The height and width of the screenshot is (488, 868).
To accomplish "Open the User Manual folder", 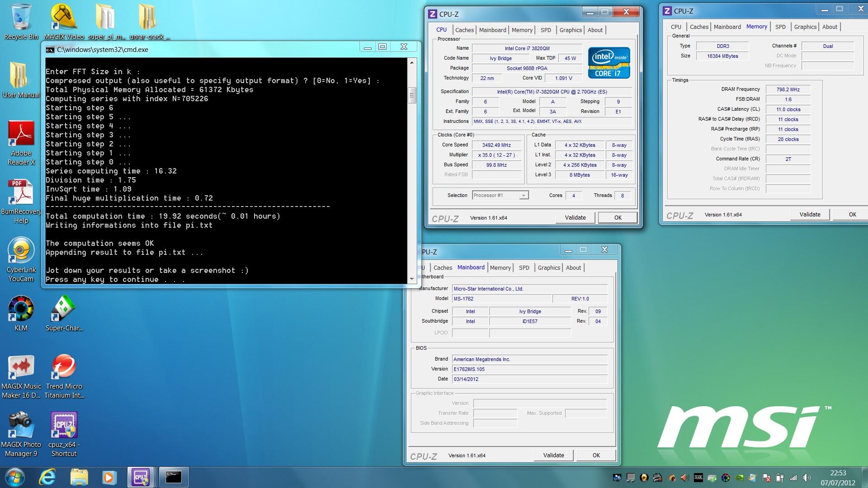I will click(x=21, y=80).
